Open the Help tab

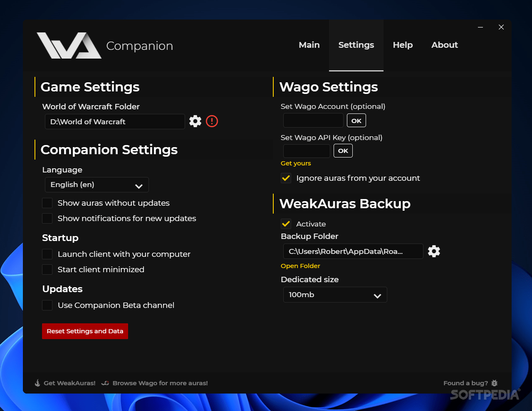pyautogui.click(x=403, y=45)
